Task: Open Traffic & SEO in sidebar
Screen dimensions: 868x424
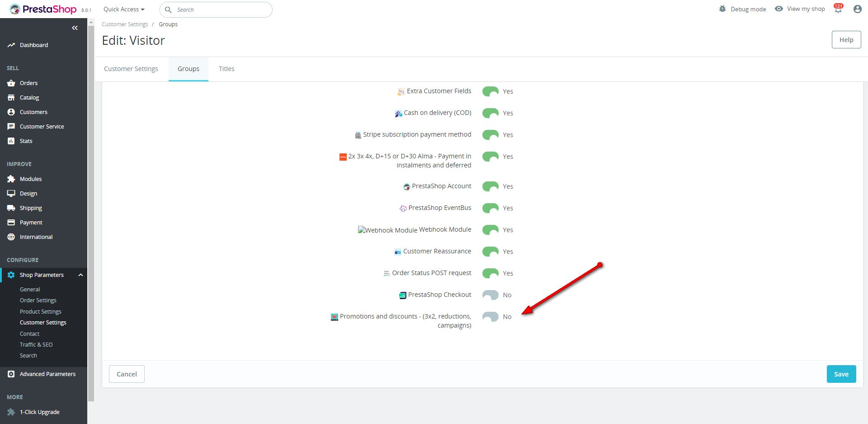Action: (36, 345)
